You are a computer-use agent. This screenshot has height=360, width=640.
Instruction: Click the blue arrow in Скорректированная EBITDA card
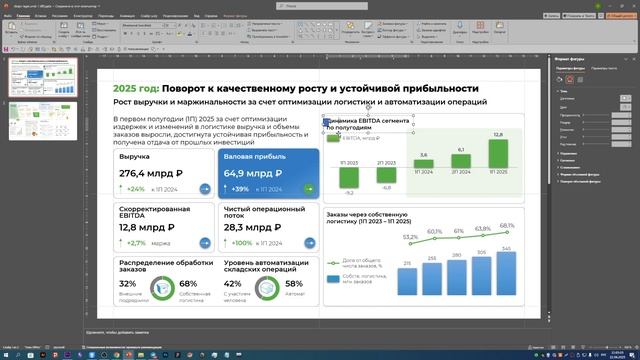tap(205, 243)
